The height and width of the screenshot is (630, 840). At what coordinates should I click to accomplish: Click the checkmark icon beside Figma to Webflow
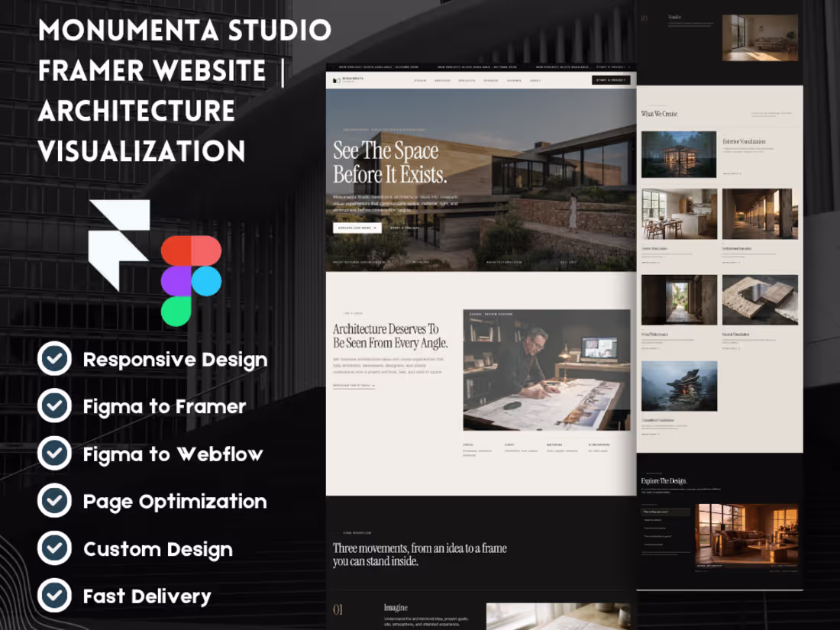(x=55, y=453)
